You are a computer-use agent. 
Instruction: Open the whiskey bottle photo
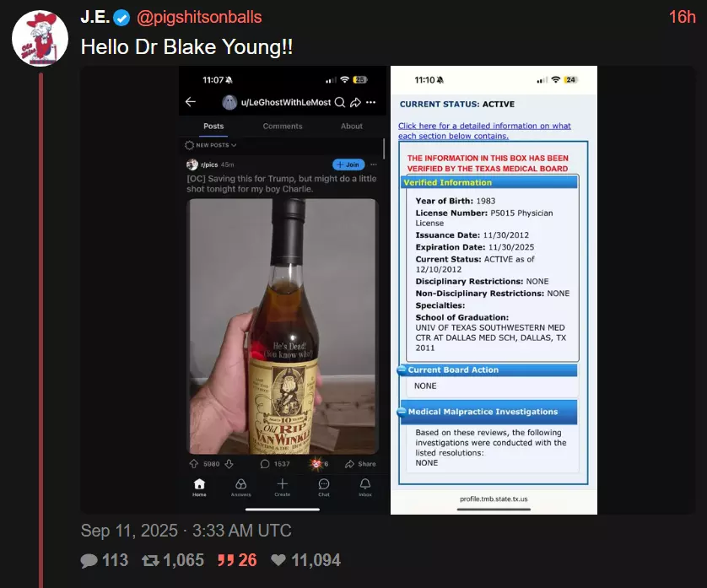pos(283,326)
